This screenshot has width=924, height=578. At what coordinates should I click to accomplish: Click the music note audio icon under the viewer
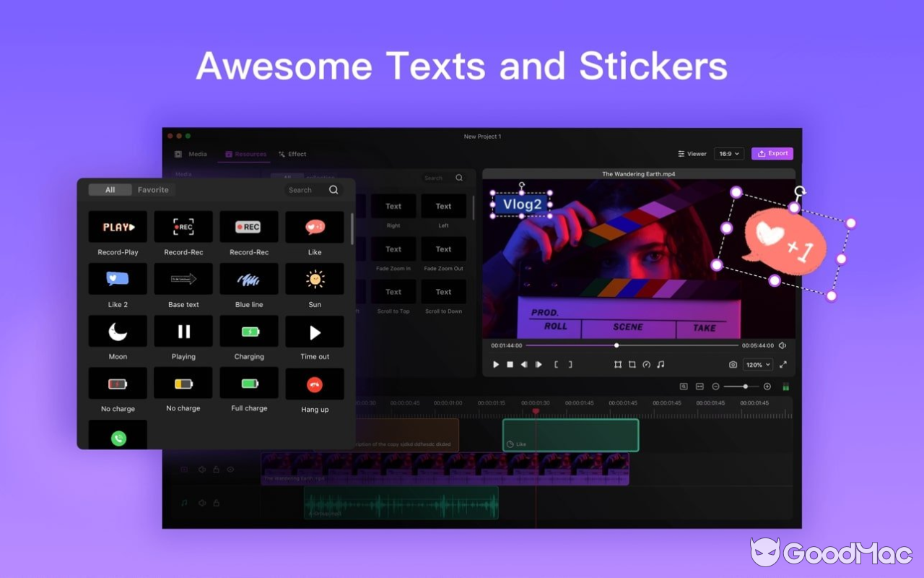click(x=660, y=364)
